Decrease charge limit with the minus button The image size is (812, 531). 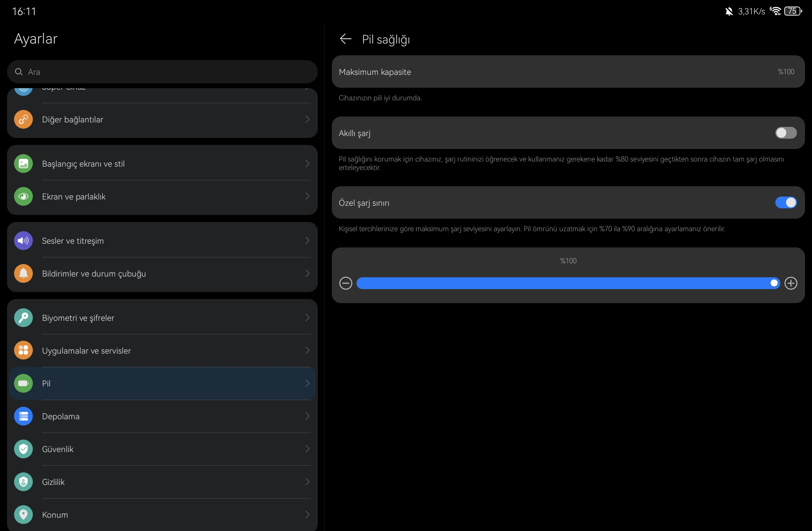point(346,283)
